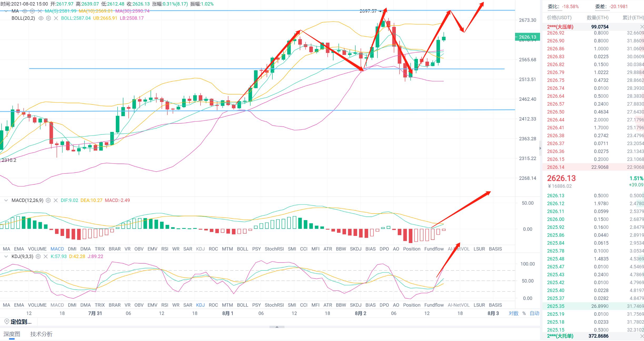Dismiss the large sell order row (大压单)
Viewport: 644px width, 341px height.
click(642, 27)
